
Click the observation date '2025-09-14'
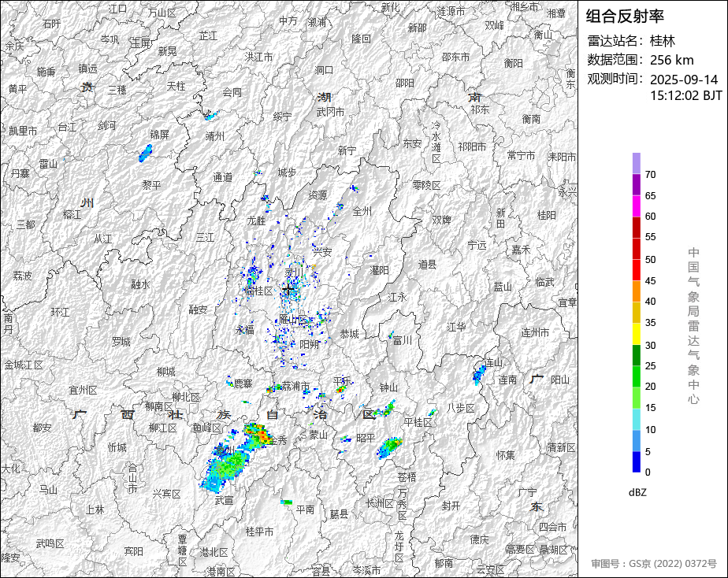pos(683,80)
